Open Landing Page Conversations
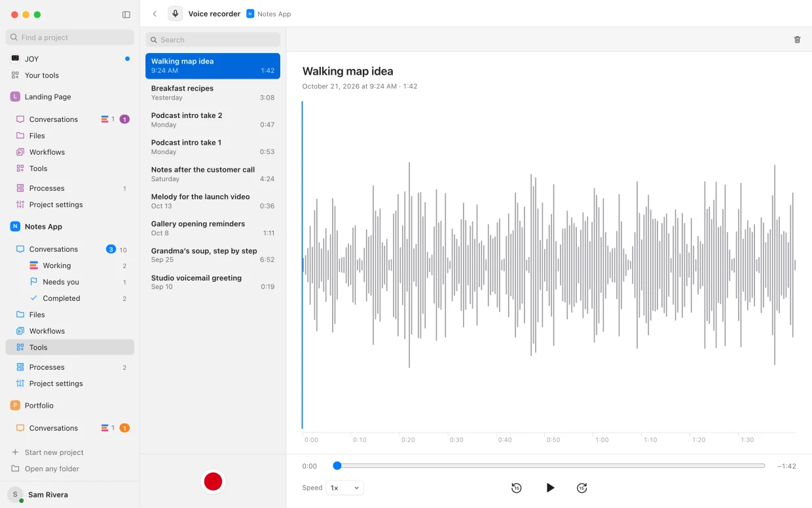The height and width of the screenshot is (508, 812). coord(70,119)
